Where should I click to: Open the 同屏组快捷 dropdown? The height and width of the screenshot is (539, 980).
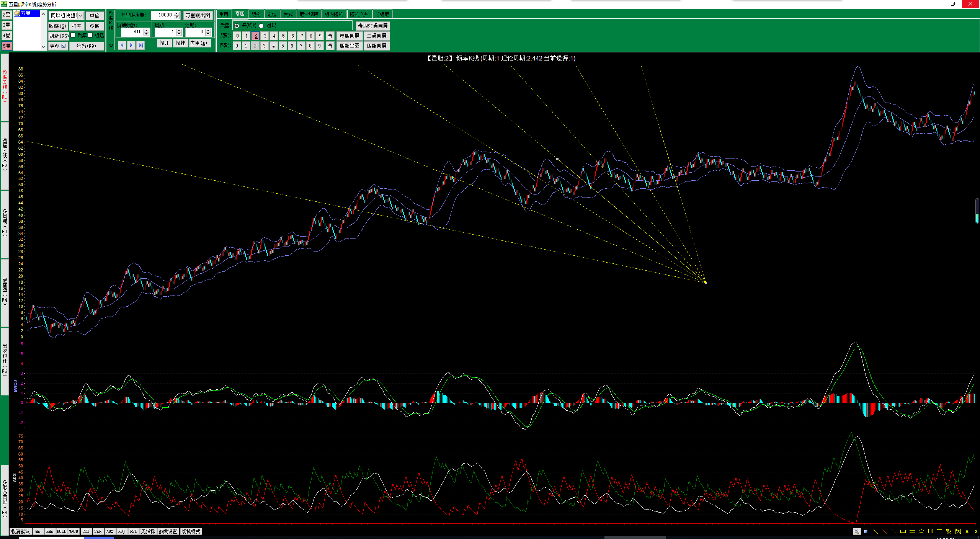coord(81,15)
